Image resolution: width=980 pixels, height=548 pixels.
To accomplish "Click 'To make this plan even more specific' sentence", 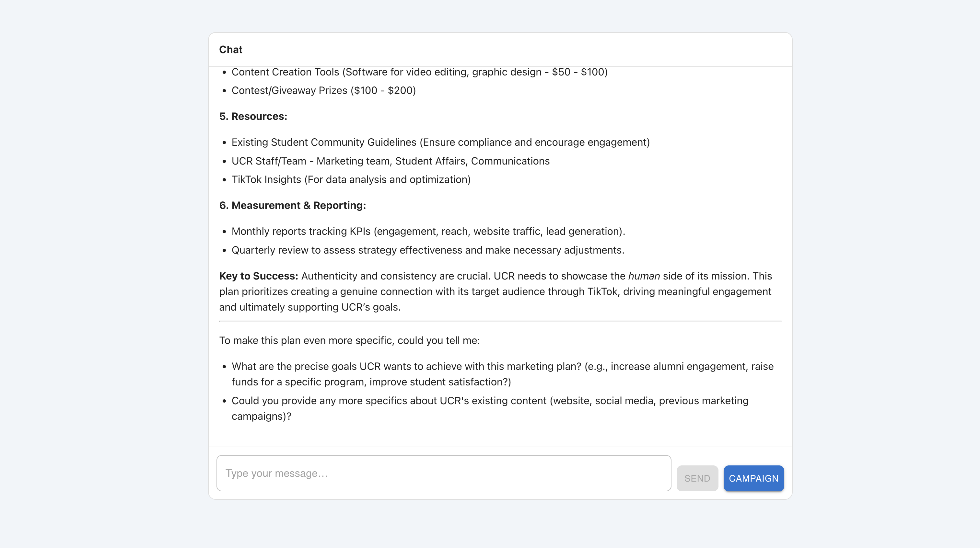I will point(349,340).
